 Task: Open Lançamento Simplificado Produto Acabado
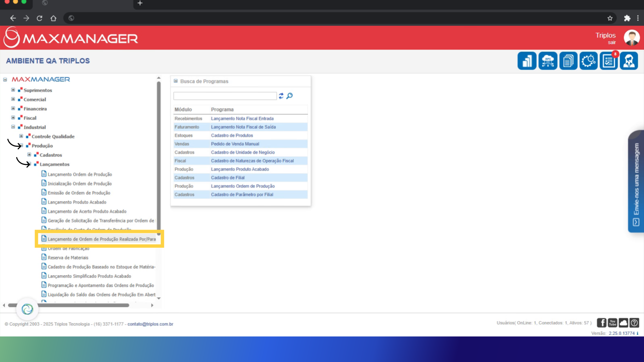pos(89,276)
